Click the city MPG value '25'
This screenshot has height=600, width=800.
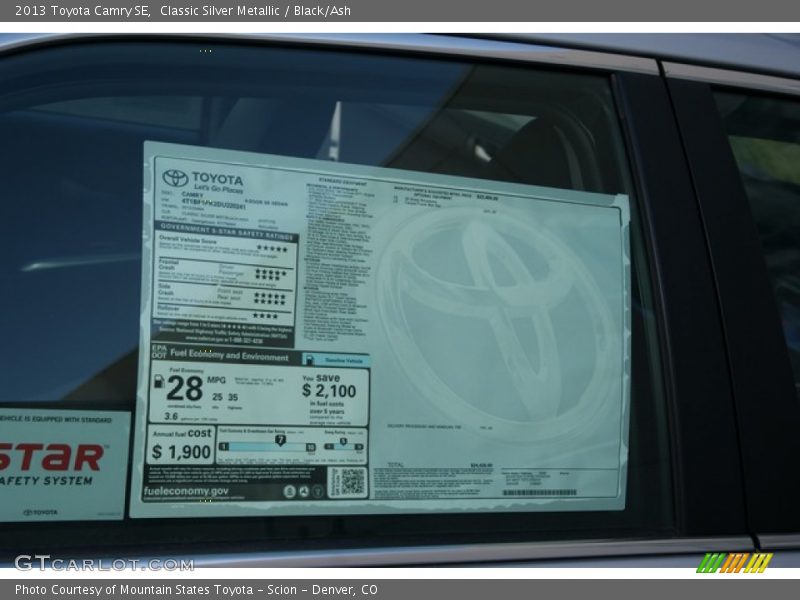click(217, 396)
